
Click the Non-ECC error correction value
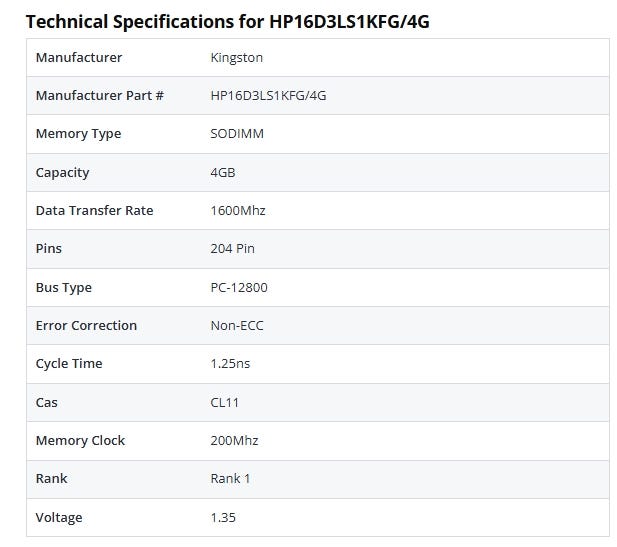tap(237, 325)
